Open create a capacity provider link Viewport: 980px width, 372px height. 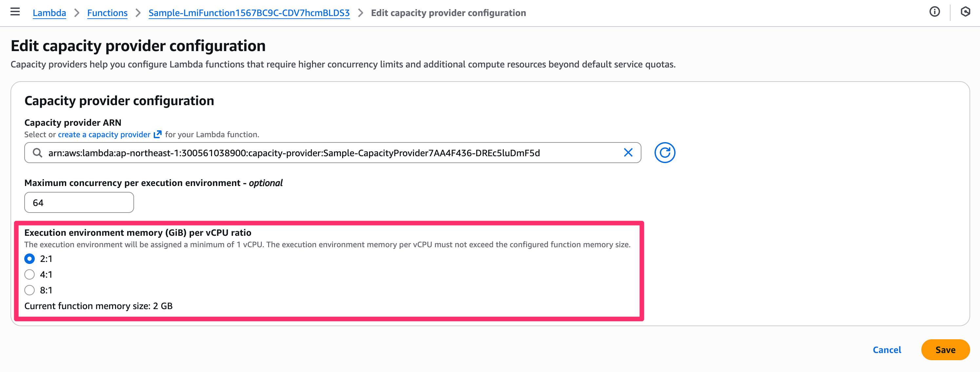tap(104, 135)
